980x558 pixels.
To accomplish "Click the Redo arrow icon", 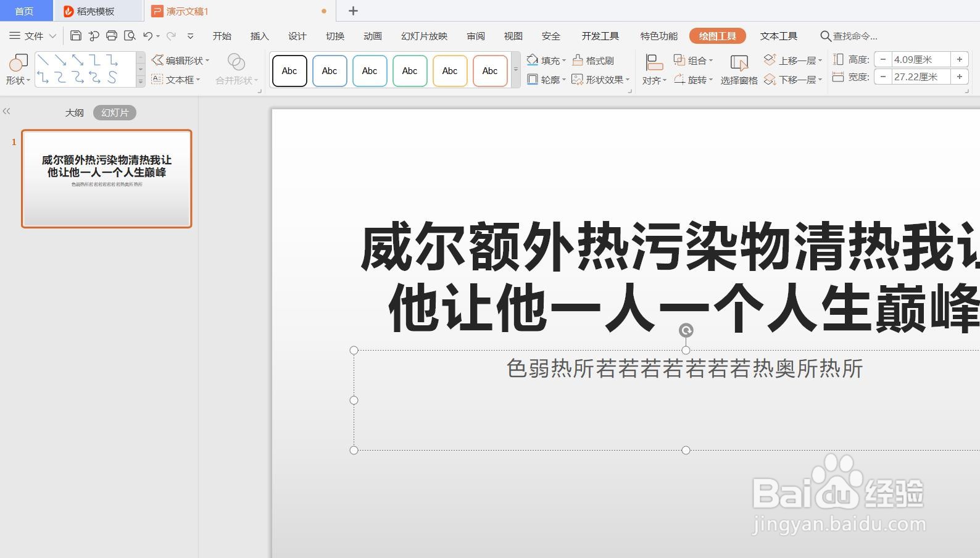I will point(171,36).
